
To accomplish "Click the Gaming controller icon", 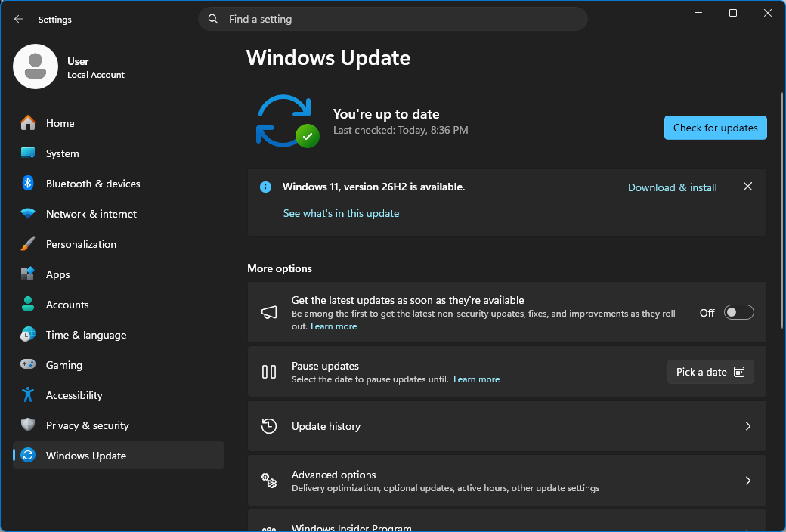I will [28, 364].
